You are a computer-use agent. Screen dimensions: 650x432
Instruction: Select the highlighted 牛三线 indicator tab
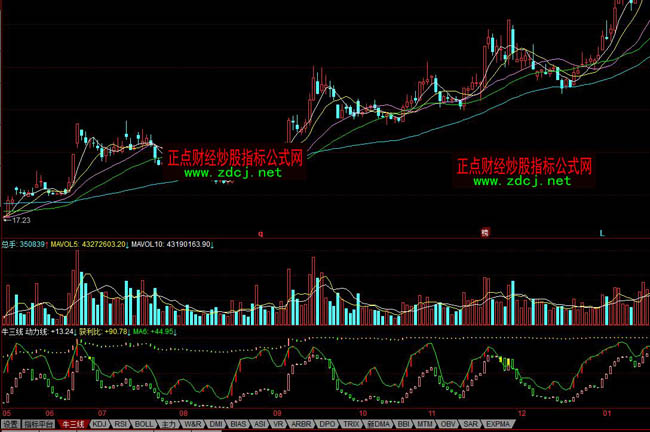coord(73,424)
